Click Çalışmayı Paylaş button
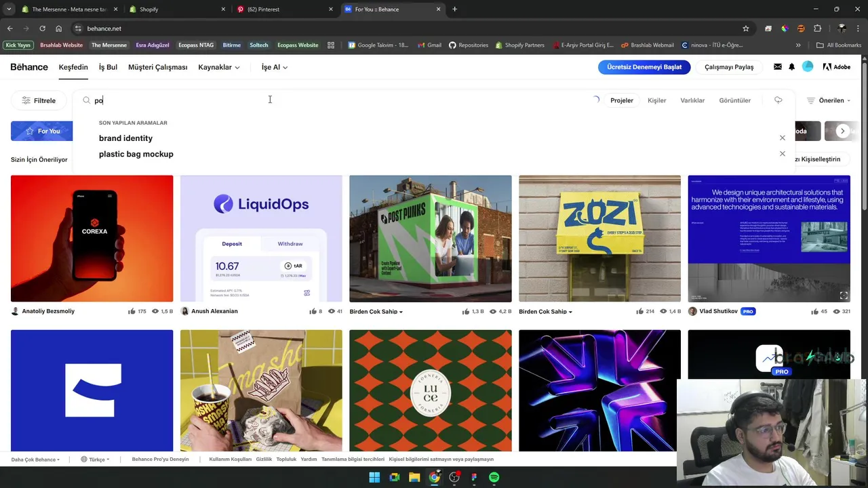The width and height of the screenshot is (868, 488). pyautogui.click(x=729, y=67)
